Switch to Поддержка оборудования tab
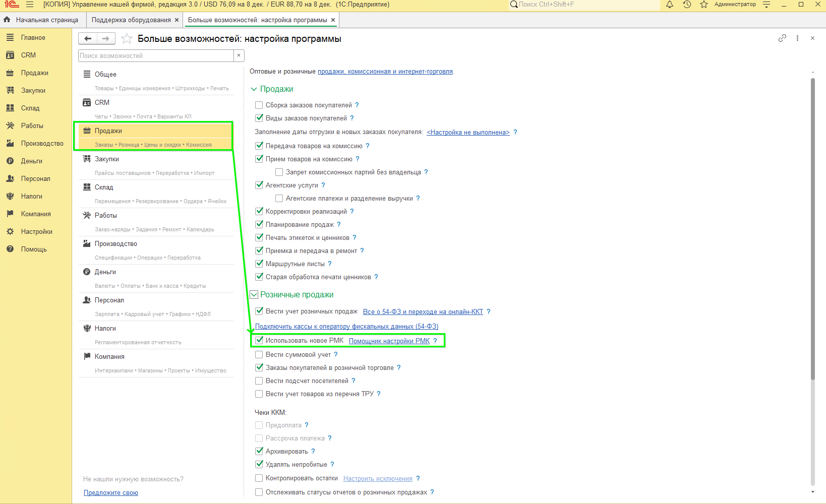The image size is (826, 504). [131, 20]
